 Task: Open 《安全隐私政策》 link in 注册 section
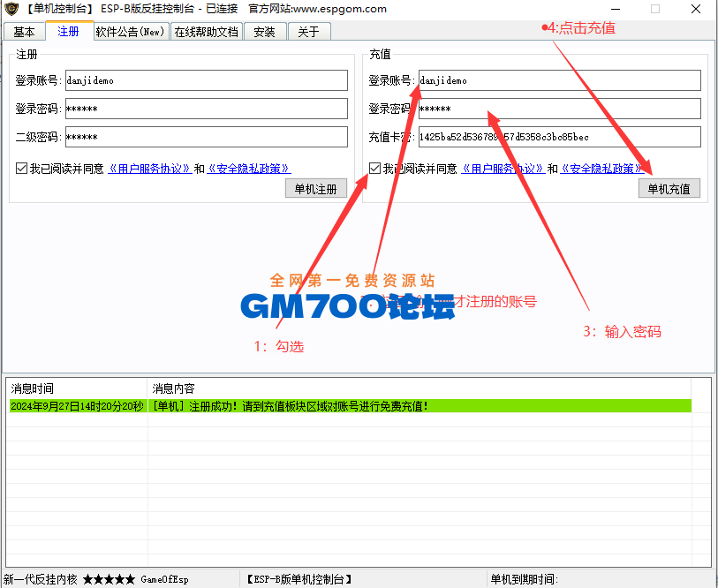(248, 169)
